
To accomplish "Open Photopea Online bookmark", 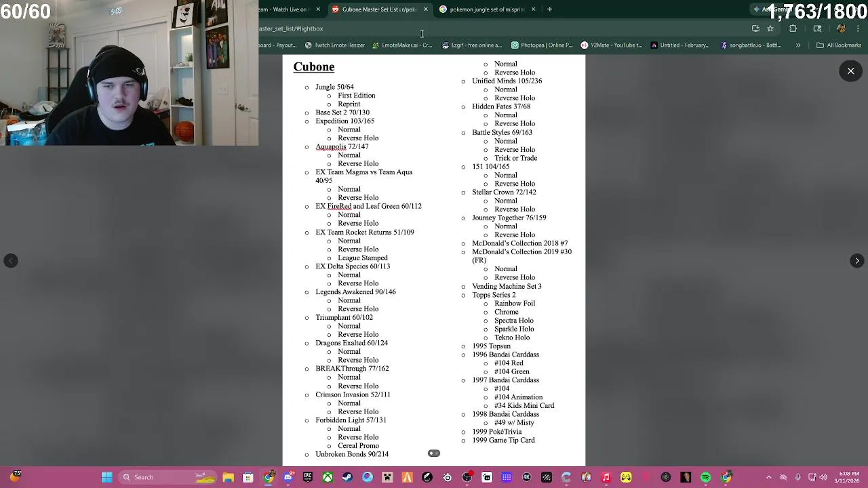I will coord(542,45).
